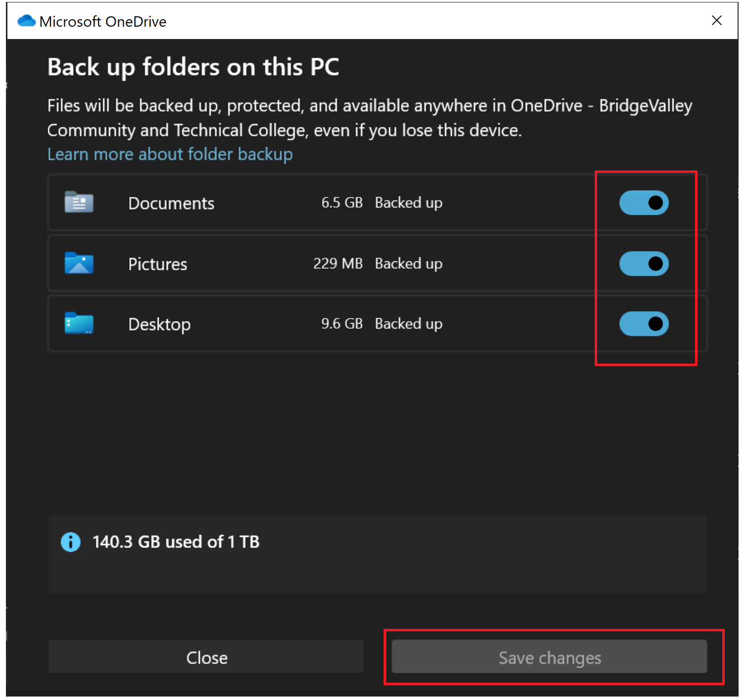744x700 pixels.
Task: Click the OneDrive cloud icon in title bar
Action: (x=26, y=21)
